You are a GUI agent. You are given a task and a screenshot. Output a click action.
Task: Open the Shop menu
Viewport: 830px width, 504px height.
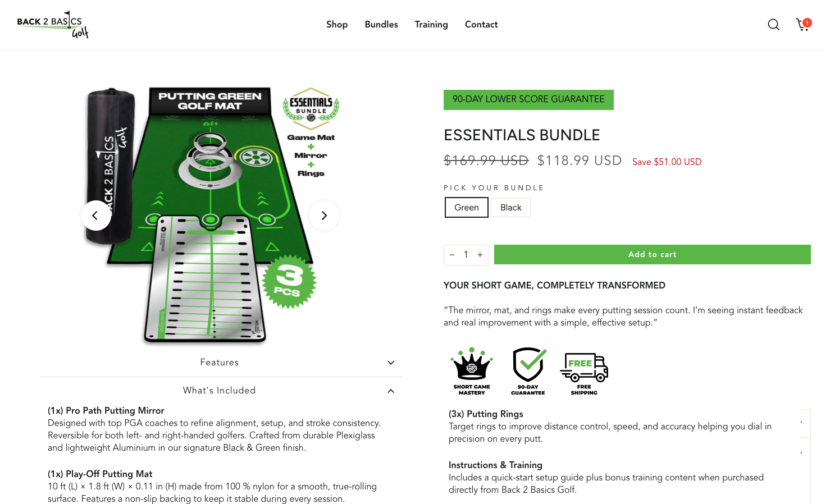pos(337,25)
